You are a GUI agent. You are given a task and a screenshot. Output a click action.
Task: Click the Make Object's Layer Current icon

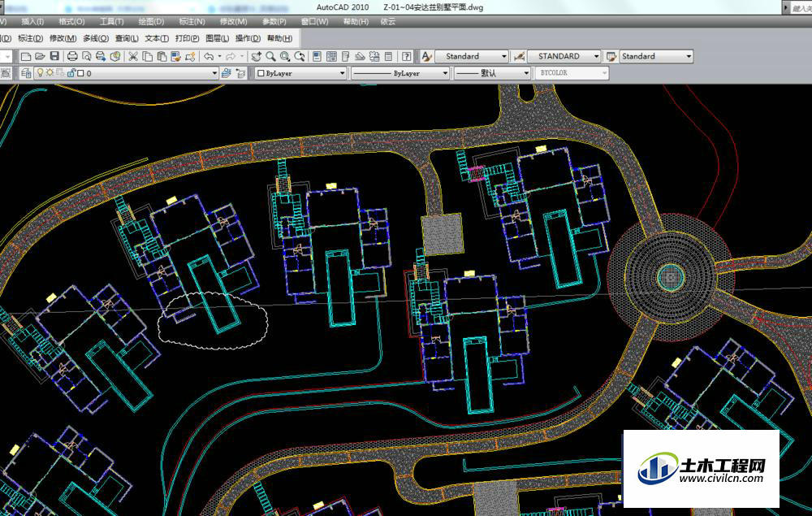(x=226, y=74)
